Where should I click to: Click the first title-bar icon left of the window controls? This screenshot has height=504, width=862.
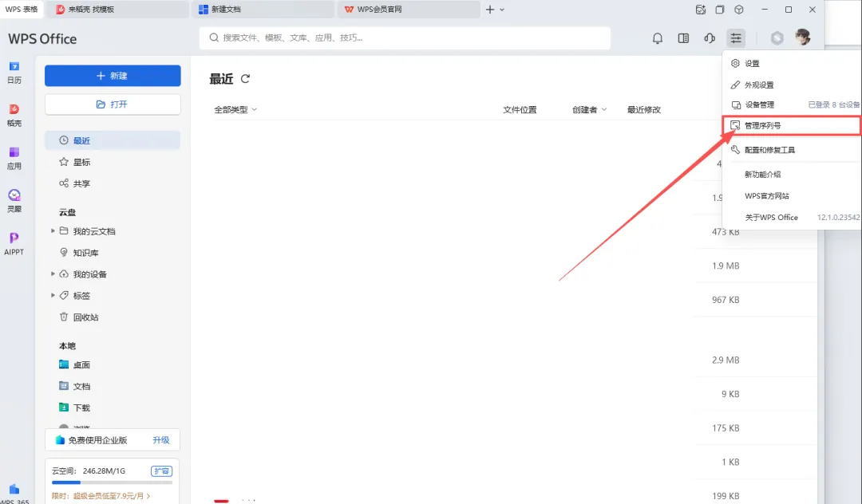701,10
